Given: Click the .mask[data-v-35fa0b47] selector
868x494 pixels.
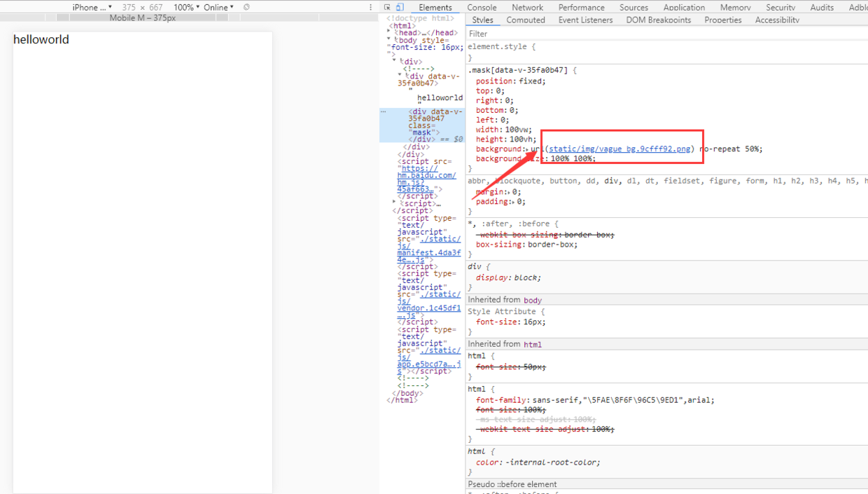Looking at the screenshot, I should [517, 70].
